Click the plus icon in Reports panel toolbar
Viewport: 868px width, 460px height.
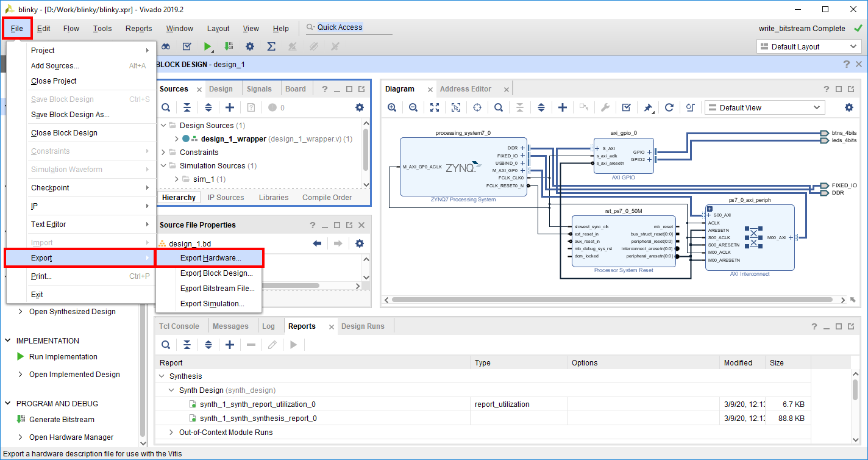pyautogui.click(x=230, y=345)
